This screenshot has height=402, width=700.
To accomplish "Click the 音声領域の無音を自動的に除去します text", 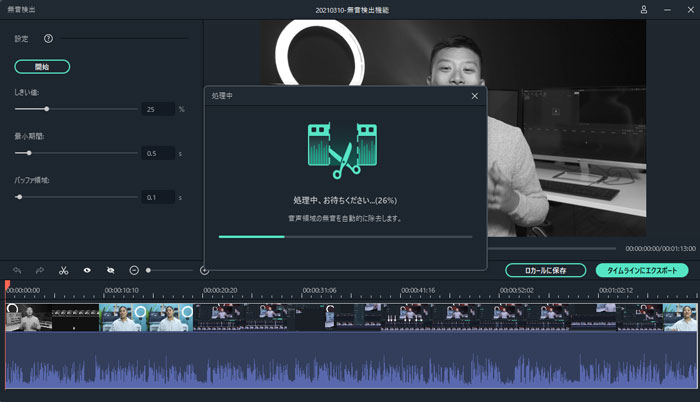I will (345, 218).
